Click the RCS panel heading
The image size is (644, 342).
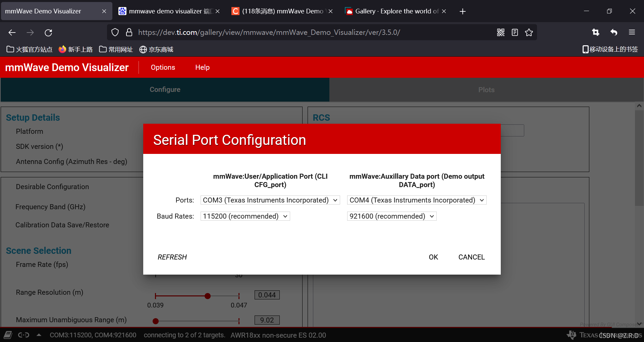[x=321, y=118]
